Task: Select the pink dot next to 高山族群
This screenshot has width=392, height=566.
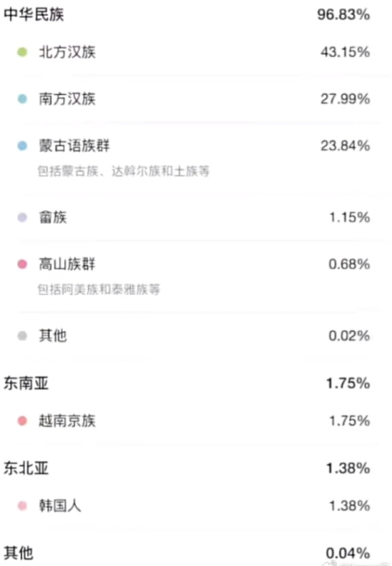Action: coord(22,264)
